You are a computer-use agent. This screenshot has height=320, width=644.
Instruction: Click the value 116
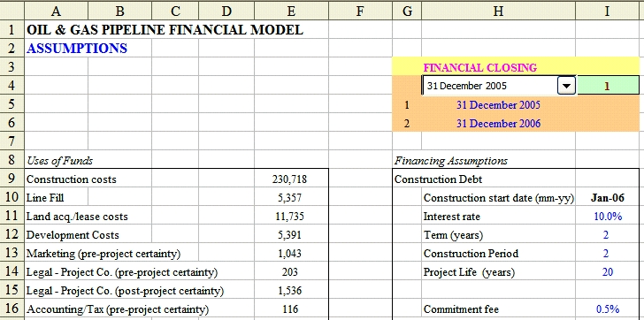pos(290,309)
